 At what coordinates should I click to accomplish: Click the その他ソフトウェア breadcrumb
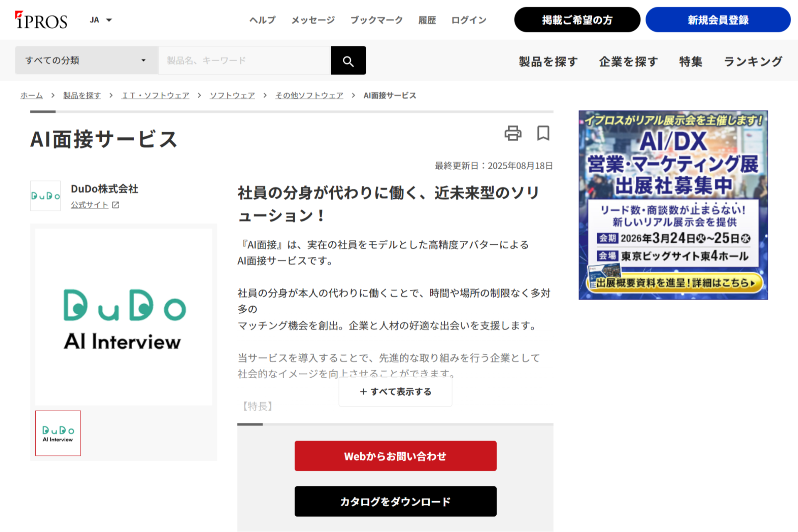click(309, 96)
